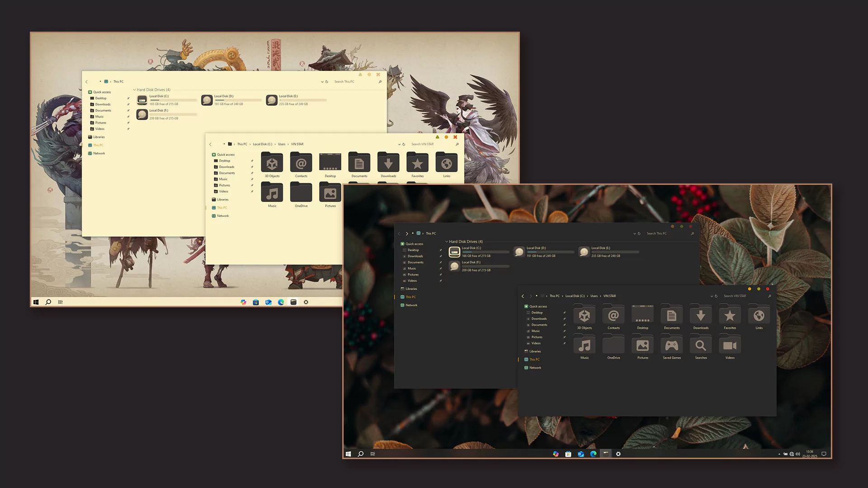Unpin Downloads from Quick access

pyautogui.click(x=564, y=319)
